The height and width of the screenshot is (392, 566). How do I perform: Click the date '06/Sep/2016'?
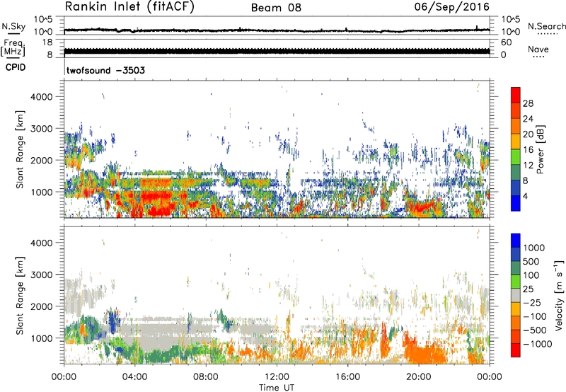coord(452,7)
